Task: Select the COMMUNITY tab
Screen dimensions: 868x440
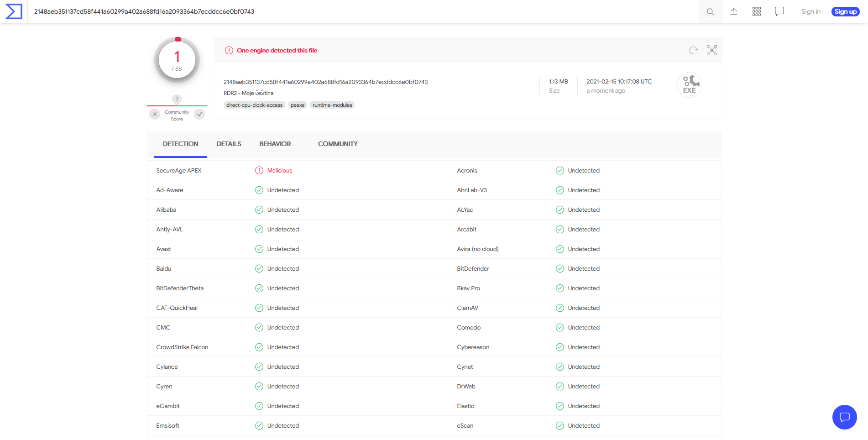Action: point(338,144)
